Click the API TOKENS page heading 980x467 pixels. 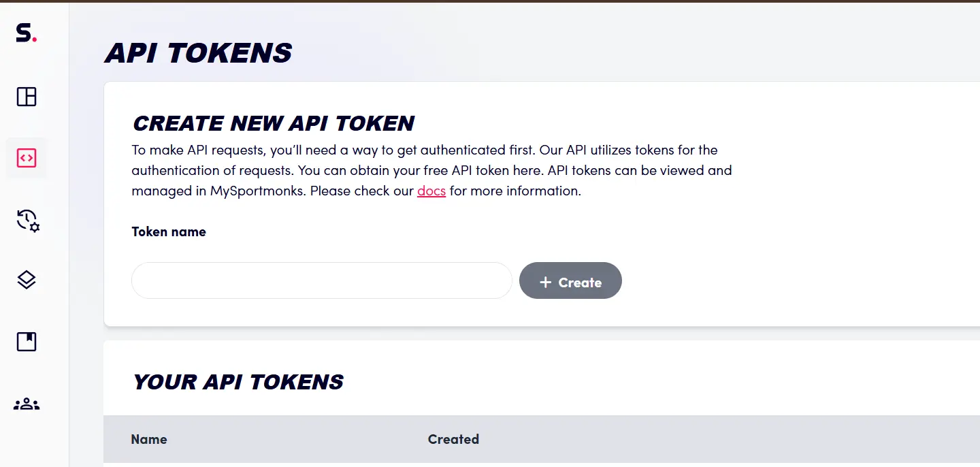tap(197, 52)
